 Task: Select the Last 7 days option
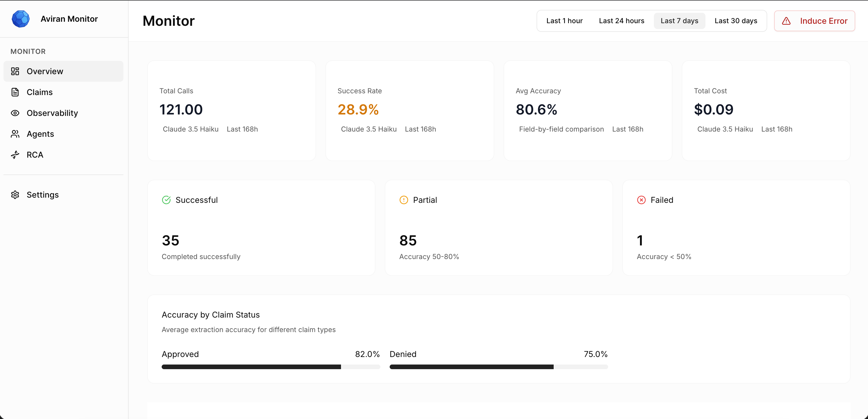tap(679, 21)
